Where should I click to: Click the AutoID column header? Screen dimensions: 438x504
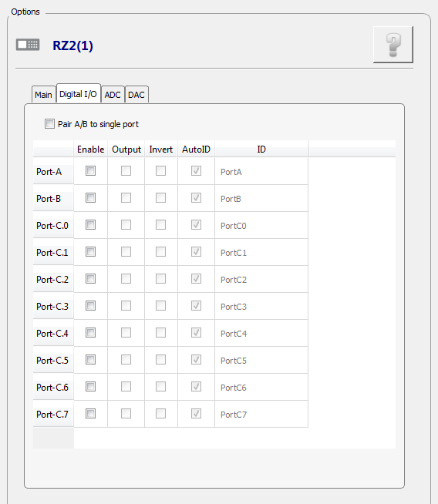pos(196,150)
